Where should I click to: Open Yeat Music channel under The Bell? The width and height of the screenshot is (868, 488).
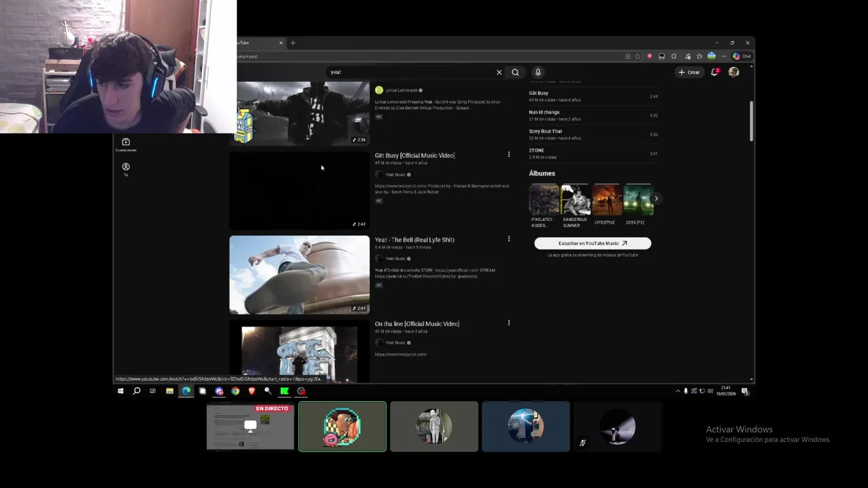[395, 258]
